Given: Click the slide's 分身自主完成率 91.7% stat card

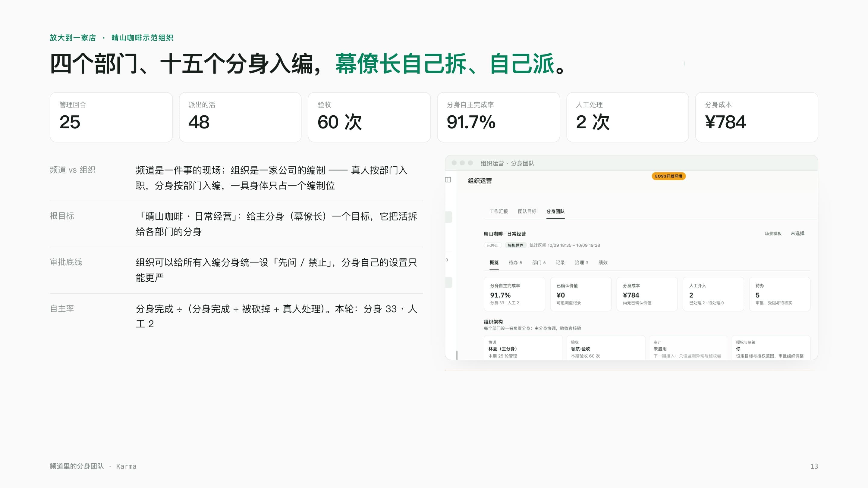Looking at the screenshot, I should point(498,117).
